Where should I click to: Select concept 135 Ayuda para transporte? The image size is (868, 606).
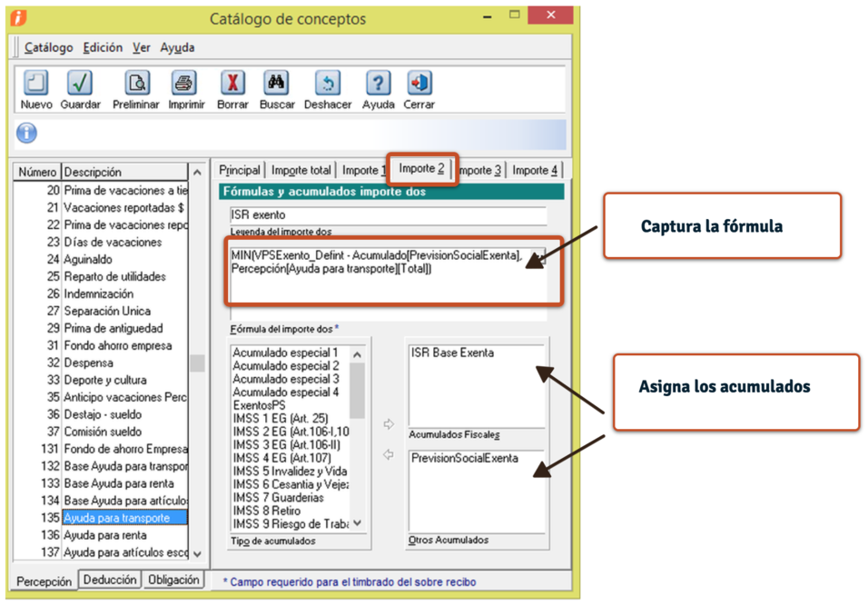(101, 517)
